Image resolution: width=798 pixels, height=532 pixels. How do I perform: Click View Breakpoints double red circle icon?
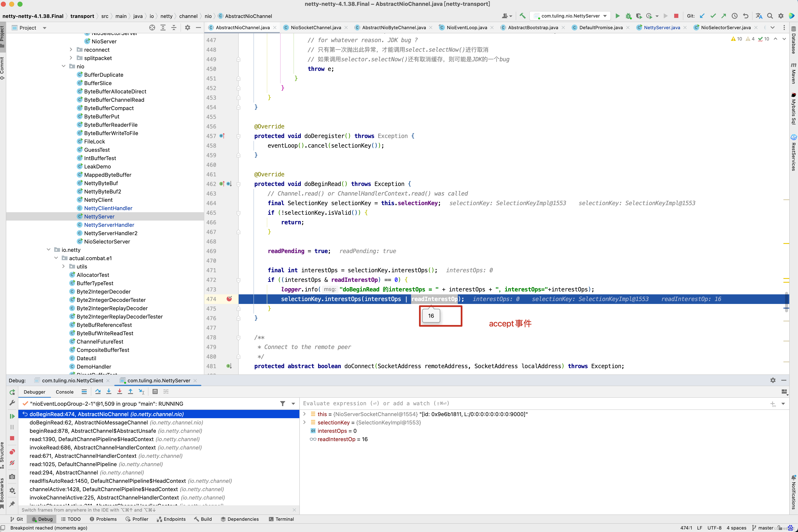point(12,452)
